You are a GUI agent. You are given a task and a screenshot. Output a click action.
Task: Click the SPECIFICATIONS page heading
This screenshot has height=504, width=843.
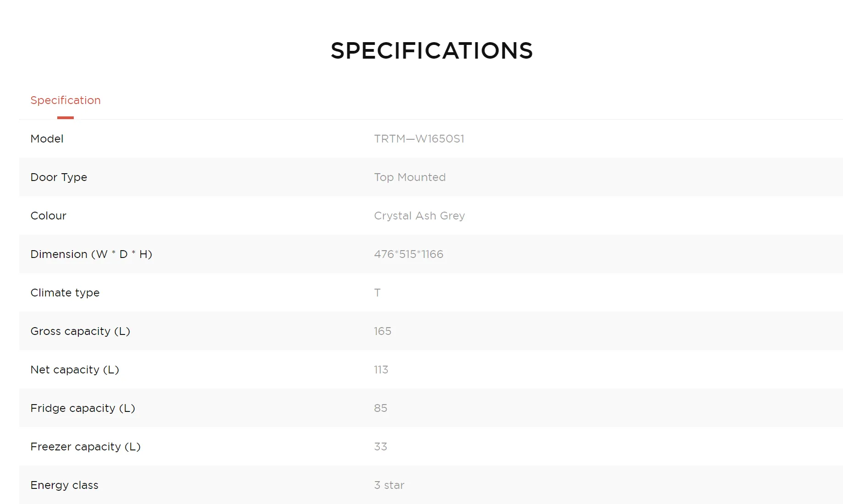click(x=432, y=50)
